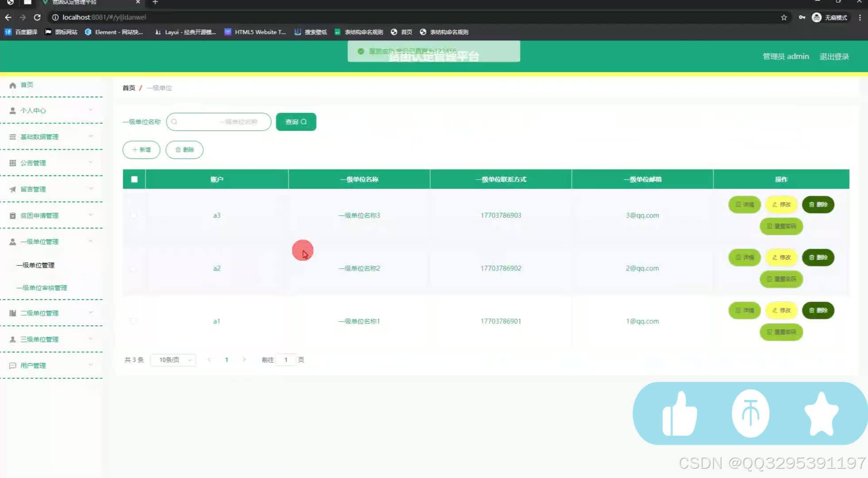Go back with browser back arrow

(x=8, y=17)
